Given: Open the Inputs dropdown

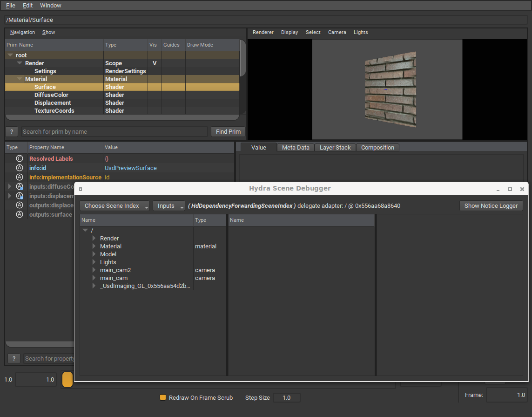Looking at the screenshot, I should click(x=168, y=205).
